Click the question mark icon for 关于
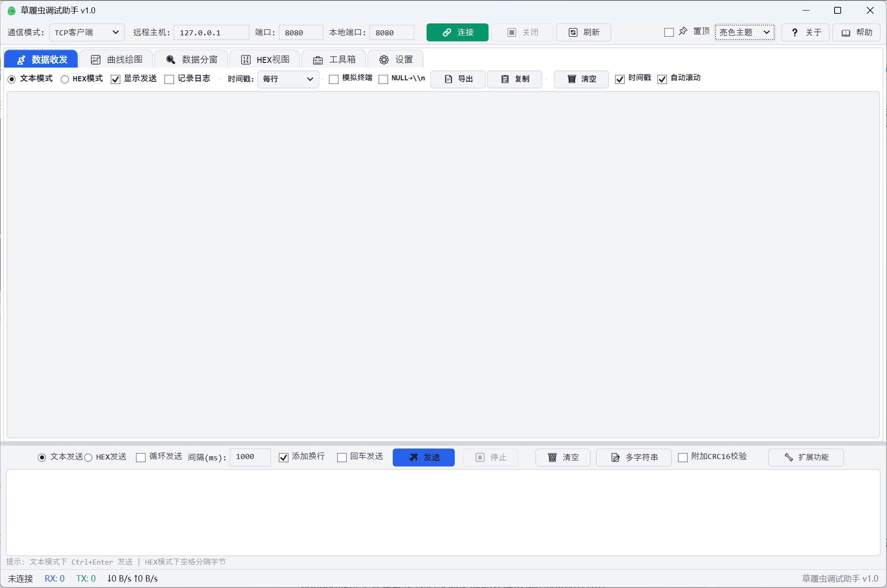The image size is (887, 588). [x=795, y=33]
